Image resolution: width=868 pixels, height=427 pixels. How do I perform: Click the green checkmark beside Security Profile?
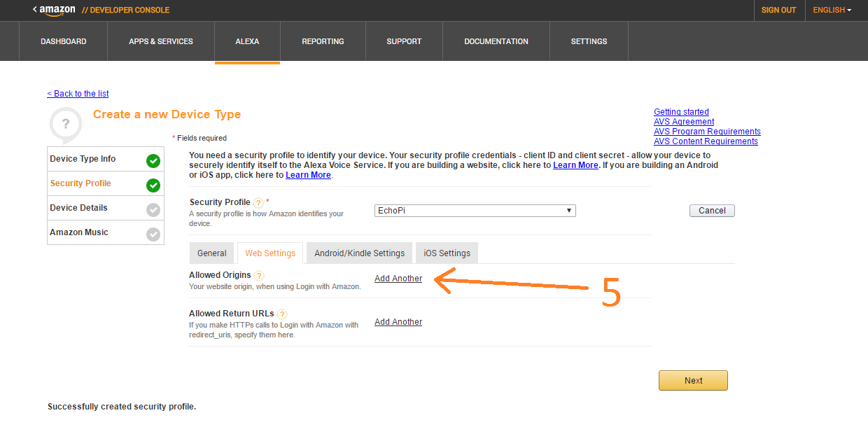point(153,183)
